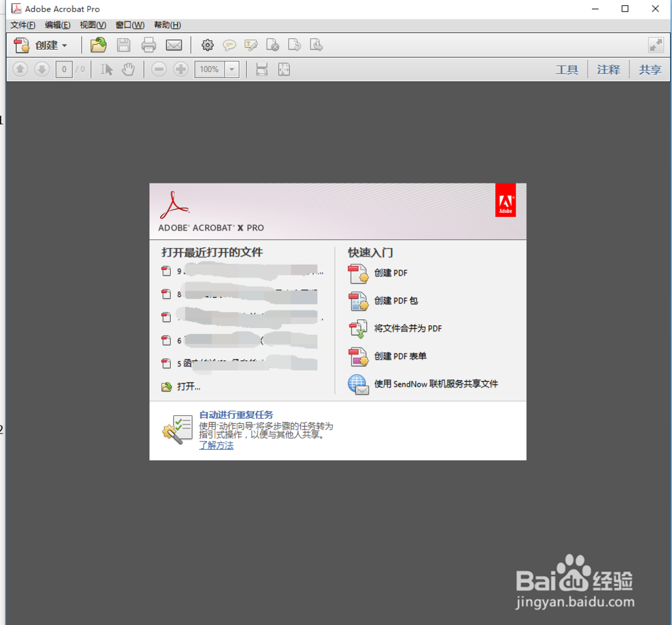The height and width of the screenshot is (625, 672).
Task: Expand the 创建 dropdown arrow
Action: (65, 46)
